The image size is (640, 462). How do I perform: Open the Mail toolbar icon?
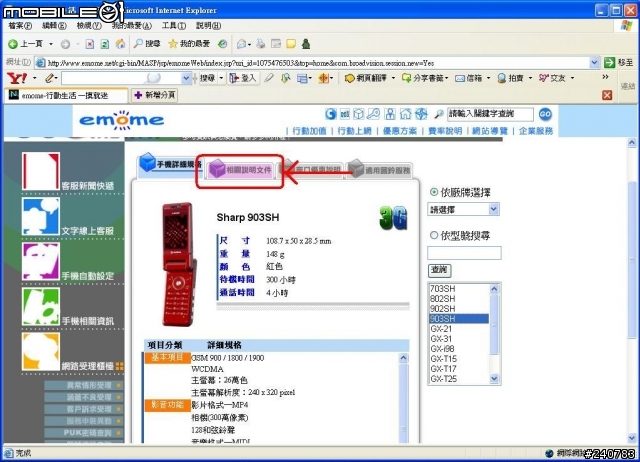(x=243, y=44)
